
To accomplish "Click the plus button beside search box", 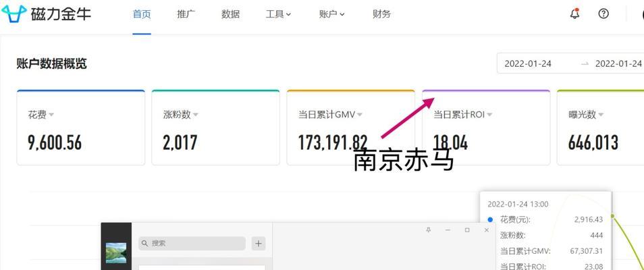I will point(258,243).
